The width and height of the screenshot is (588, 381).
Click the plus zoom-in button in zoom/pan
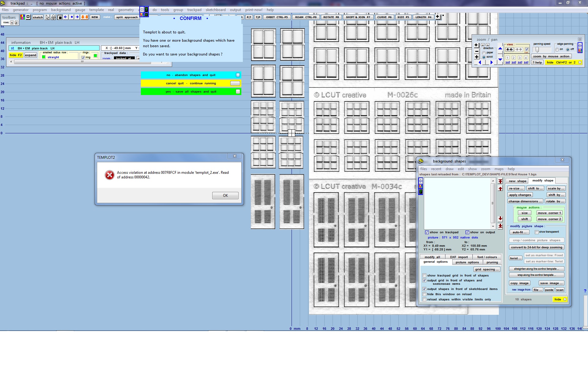point(477,57)
